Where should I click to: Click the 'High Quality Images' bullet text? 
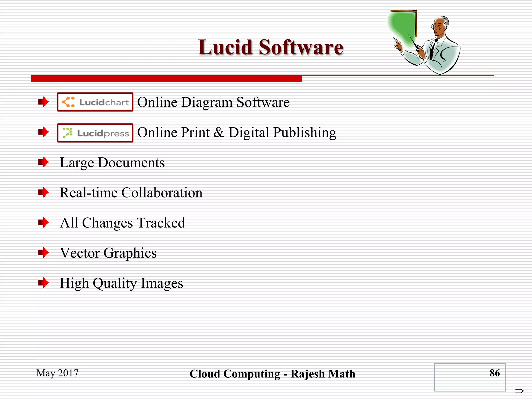pyautogui.click(x=121, y=283)
